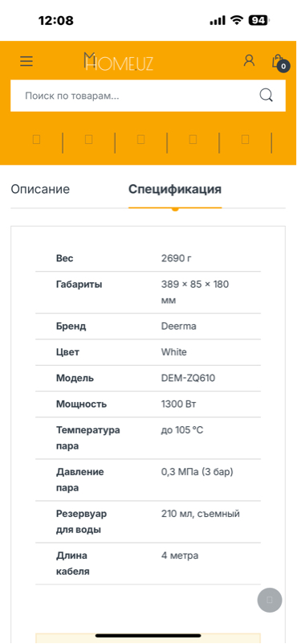
Task: Tap the fourth category icon in orange bar
Action: [x=193, y=140]
